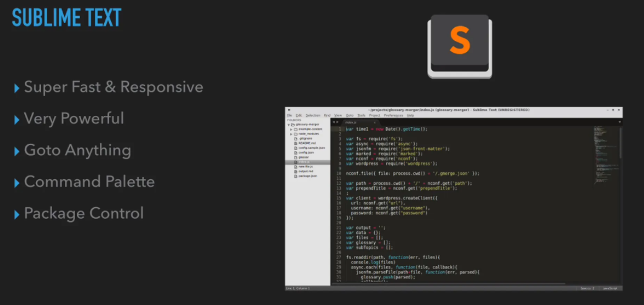Open README.md in sidebar

click(x=307, y=143)
